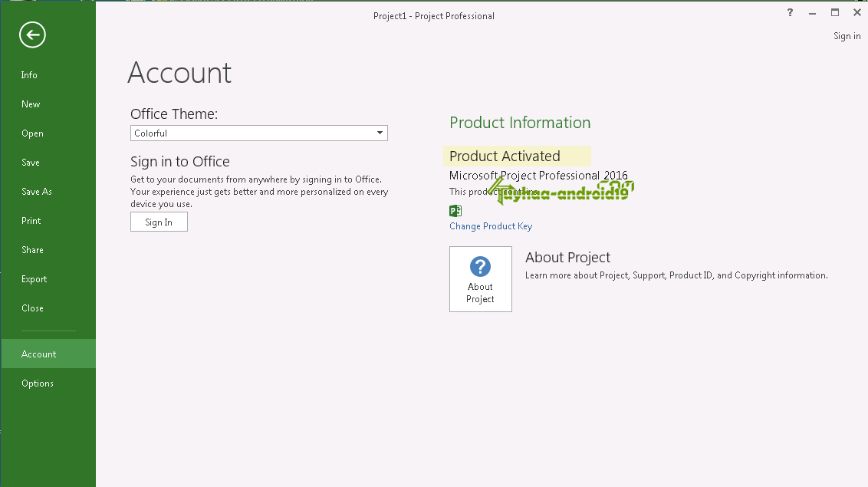Viewport: 868px width, 487px height.
Task: Click the About Project heading text
Action: (x=567, y=258)
